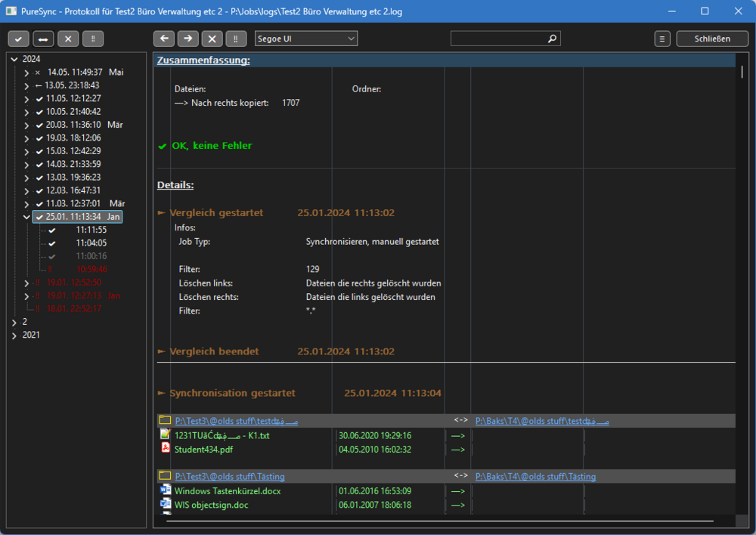Viewport: 756px width, 535px height.
Task: Open the Segoe UI font dropdown
Action: 306,39
